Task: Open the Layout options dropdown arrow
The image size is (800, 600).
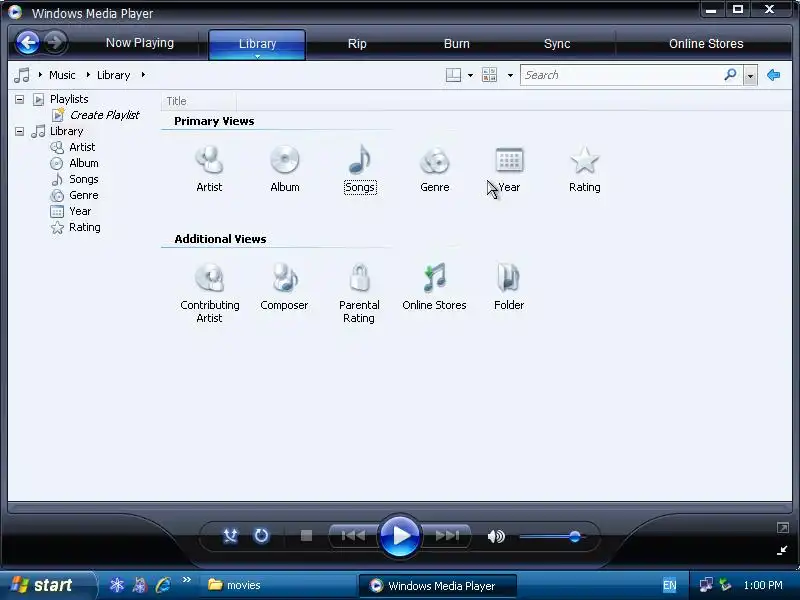Action: 470,76
